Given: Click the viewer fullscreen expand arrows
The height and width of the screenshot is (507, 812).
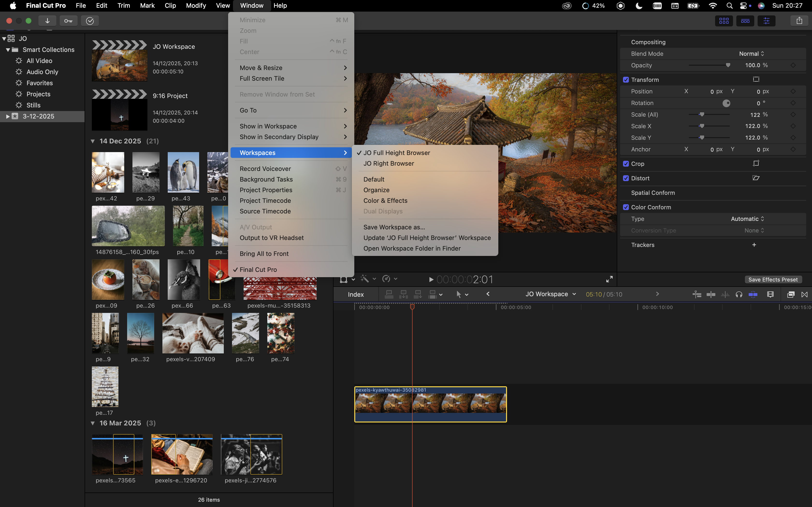Looking at the screenshot, I should [x=609, y=279].
